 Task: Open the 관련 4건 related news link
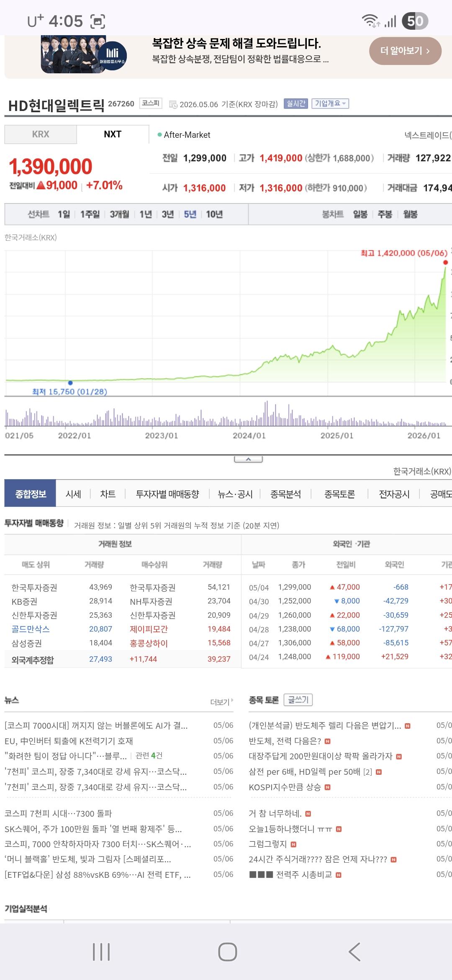coord(149,756)
